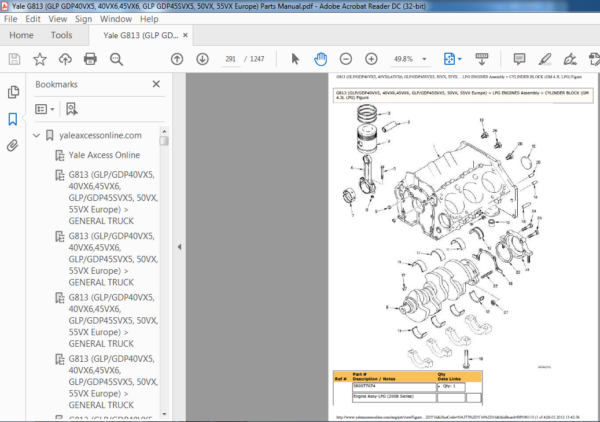Click the Qty Data Links header
Image resolution: width=600 pixels, height=422 pixels.
pyautogui.click(x=449, y=377)
